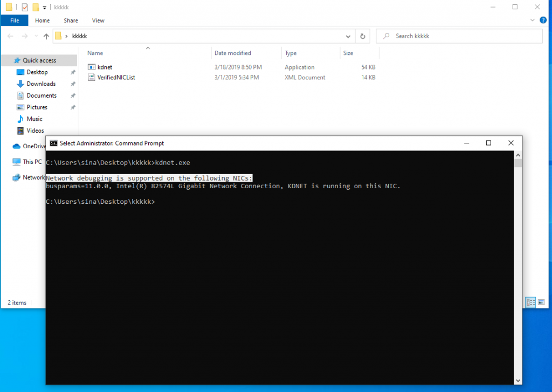Refresh the kkkkk folder view
The width and height of the screenshot is (552, 392).
click(x=363, y=36)
